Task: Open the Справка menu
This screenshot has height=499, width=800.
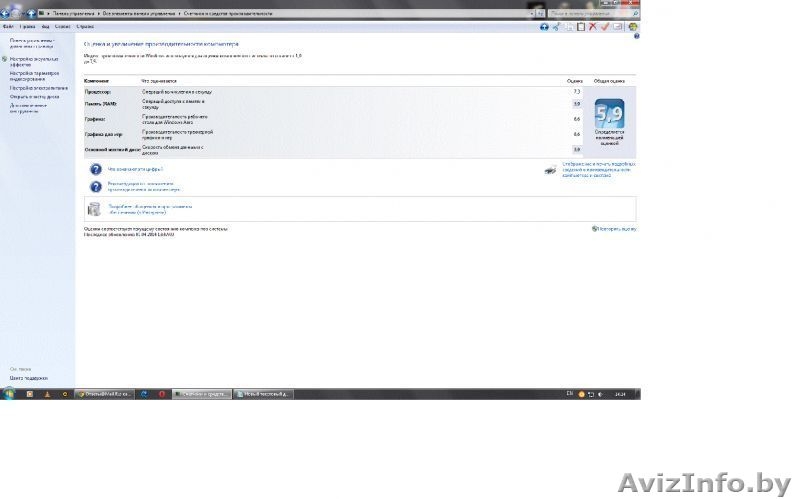Action: coord(85,26)
